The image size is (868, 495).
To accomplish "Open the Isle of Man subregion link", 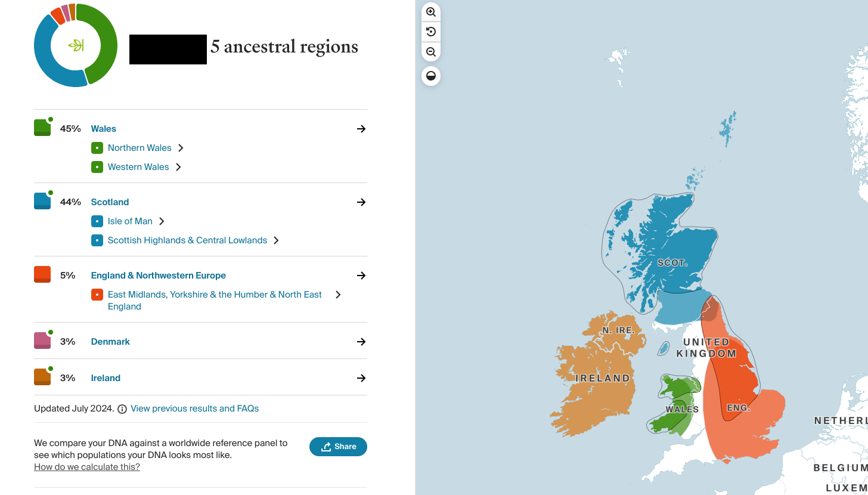I will [x=130, y=221].
